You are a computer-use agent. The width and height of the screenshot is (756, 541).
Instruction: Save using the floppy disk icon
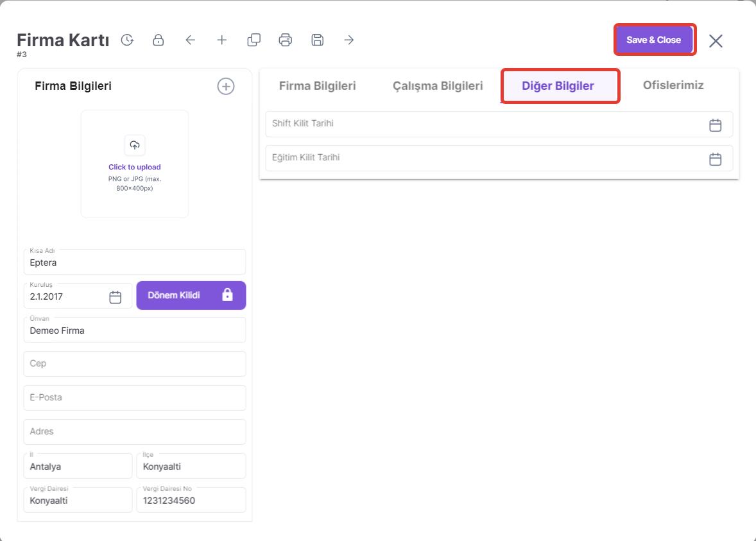pos(317,40)
